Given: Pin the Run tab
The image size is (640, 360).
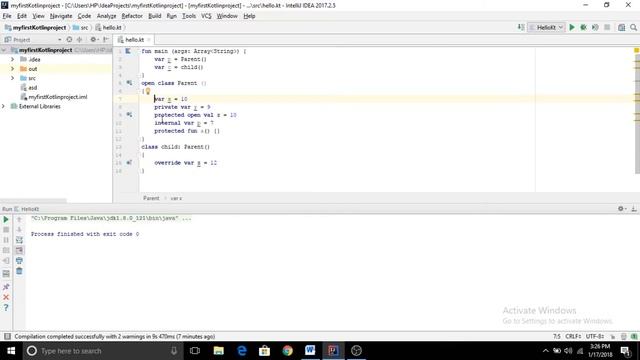Looking at the screenshot, I should coord(6,287).
